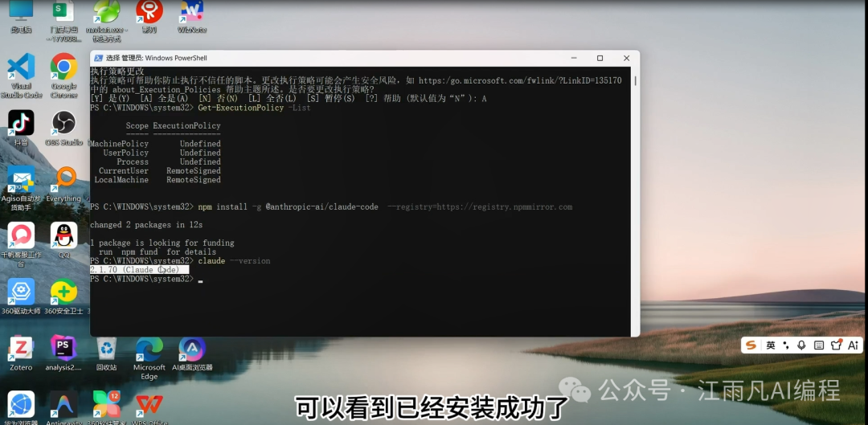The height and width of the screenshot is (425, 868).
Task: Open the soft keyboard icon on IME bar
Action: (x=819, y=345)
